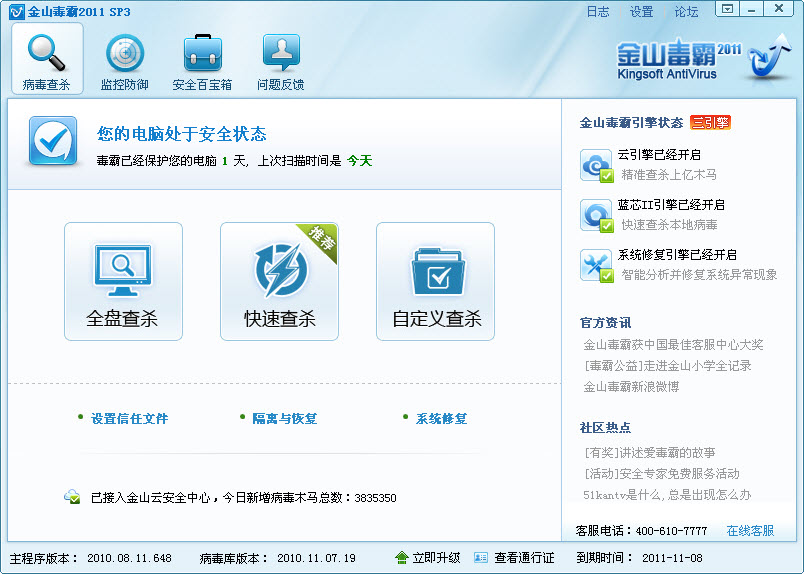Screen dimensions: 804x574
Task: Switch to the 监控防御 monitoring tab
Action: pos(125,62)
